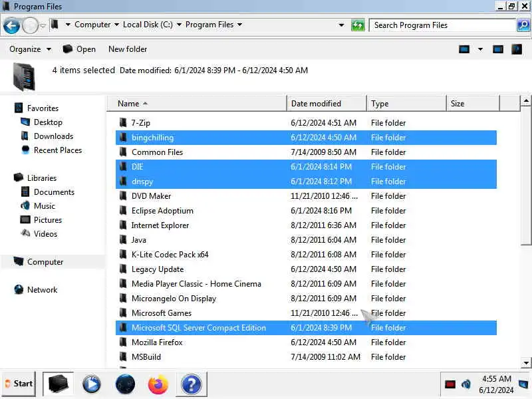Open the Pictures library
The width and height of the screenshot is (532, 399).
47,220
